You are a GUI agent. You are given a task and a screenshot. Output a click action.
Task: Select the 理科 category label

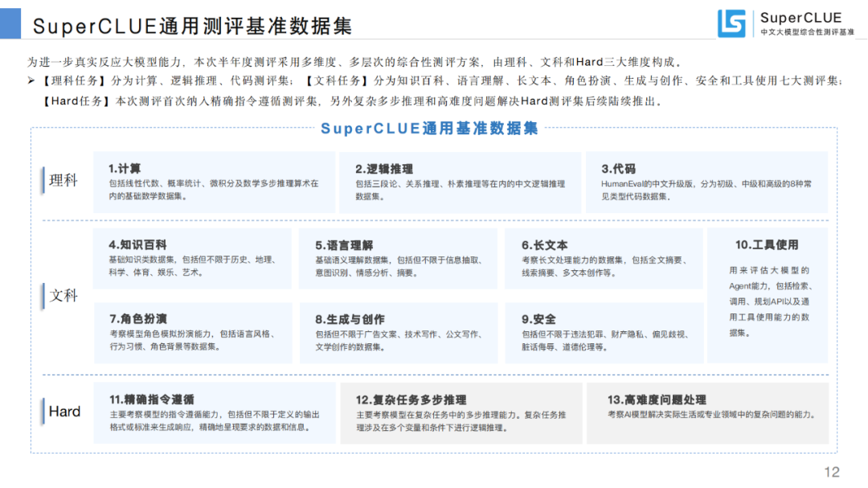(x=63, y=181)
